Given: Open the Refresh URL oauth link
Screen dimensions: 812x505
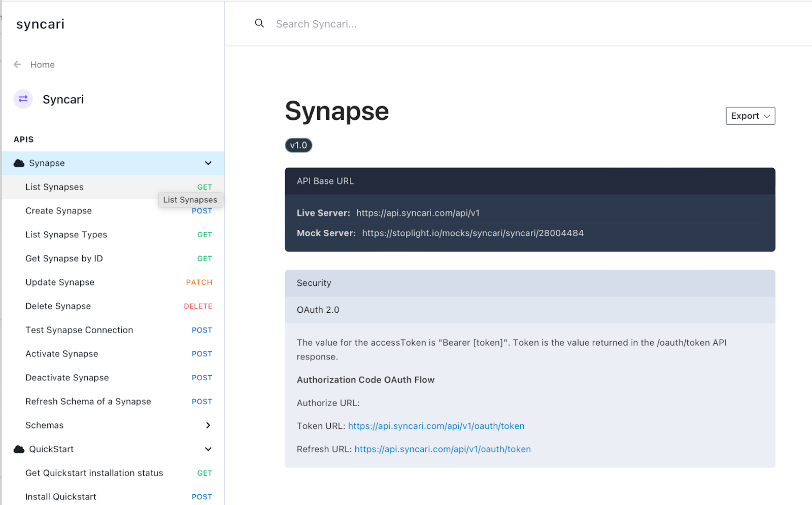Looking at the screenshot, I should (443, 449).
